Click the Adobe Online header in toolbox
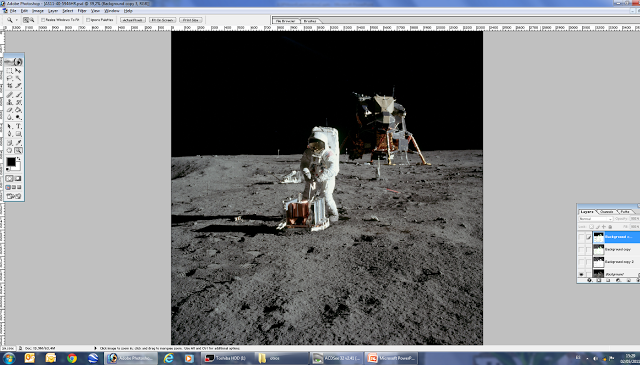The height and width of the screenshot is (365, 640). point(14,62)
